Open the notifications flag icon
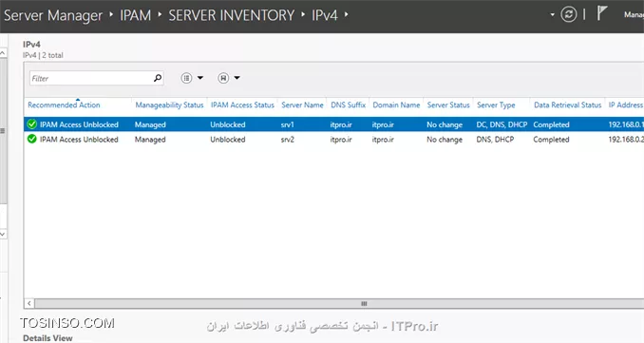The image size is (644, 343). click(601, 13)
